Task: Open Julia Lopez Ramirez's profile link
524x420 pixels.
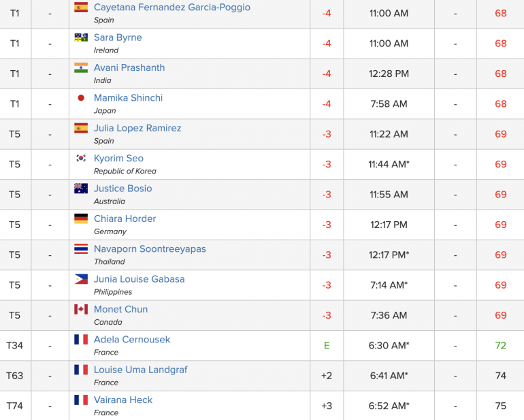Action: (x=137, y=128)
